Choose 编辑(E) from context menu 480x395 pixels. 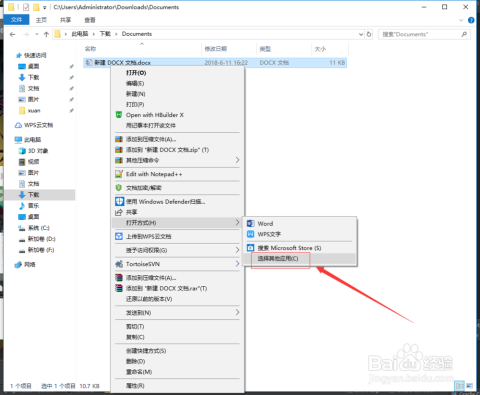pyautogui.click(x=135, y=83)
